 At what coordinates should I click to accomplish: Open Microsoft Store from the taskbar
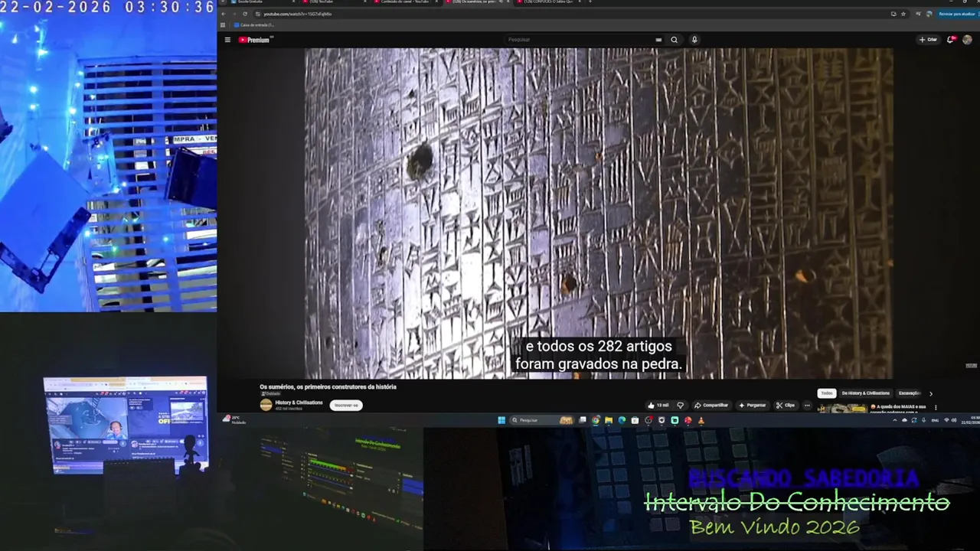(x=635, y=420)
